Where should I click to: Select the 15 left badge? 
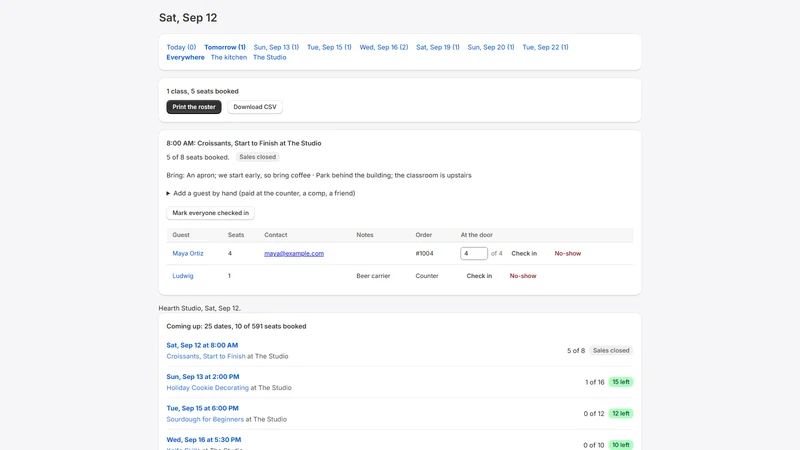point(620,382)
